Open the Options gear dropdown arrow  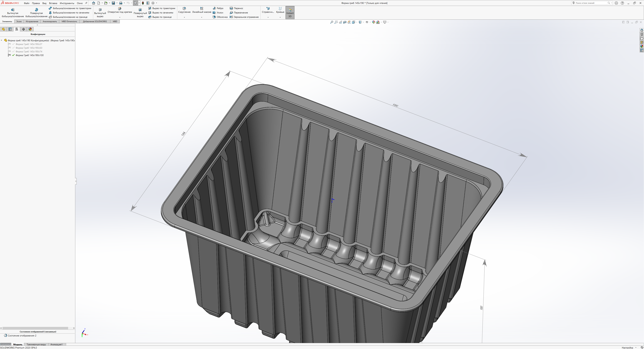coord(156,3)
